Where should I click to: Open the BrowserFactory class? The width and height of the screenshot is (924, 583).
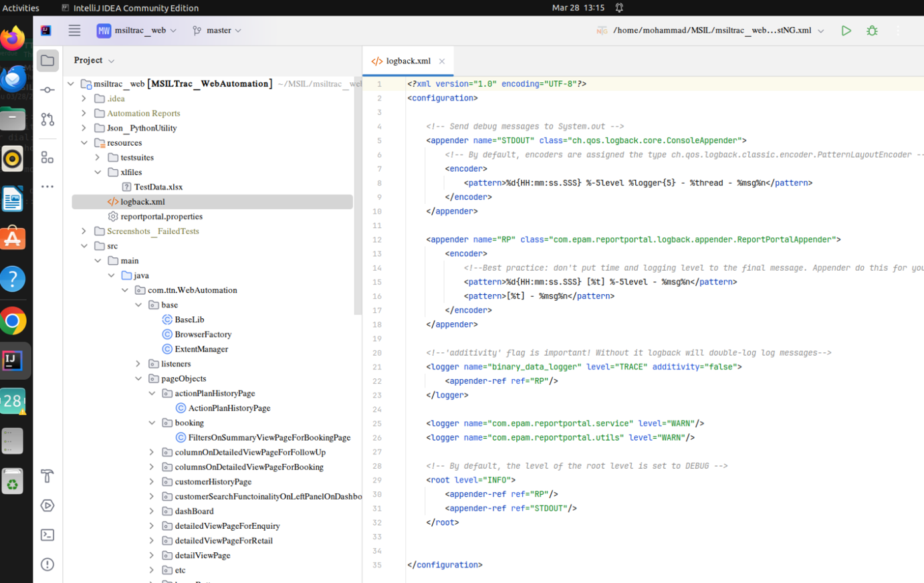(203, 334)
